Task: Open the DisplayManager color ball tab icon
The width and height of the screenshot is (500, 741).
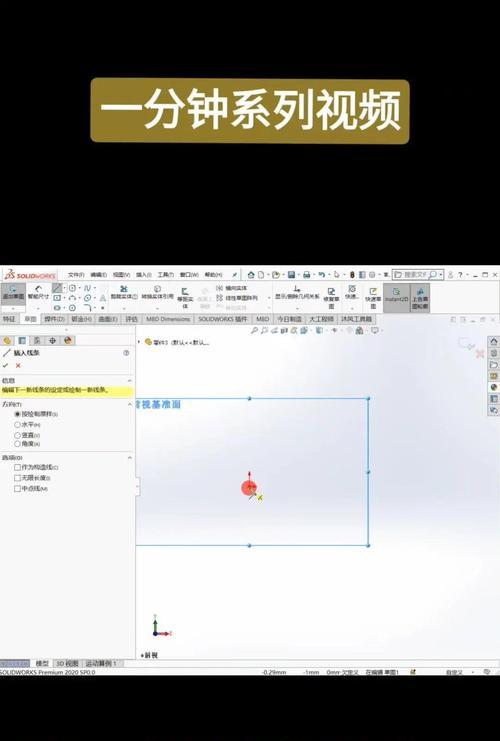Action: click(x=68, y=340)
